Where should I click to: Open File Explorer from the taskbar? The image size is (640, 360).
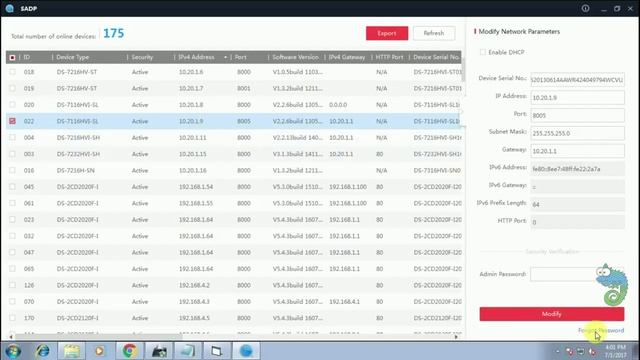[x=71, y=351]
